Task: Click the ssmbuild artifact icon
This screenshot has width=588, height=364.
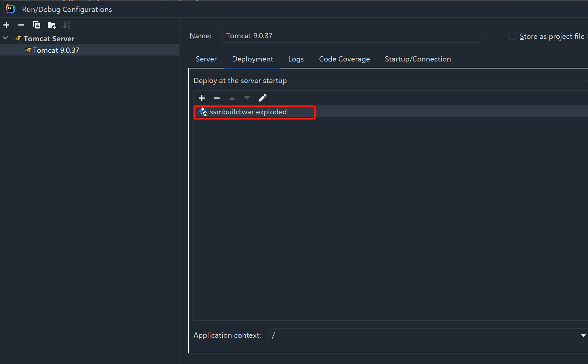Action: coord(203,112)
